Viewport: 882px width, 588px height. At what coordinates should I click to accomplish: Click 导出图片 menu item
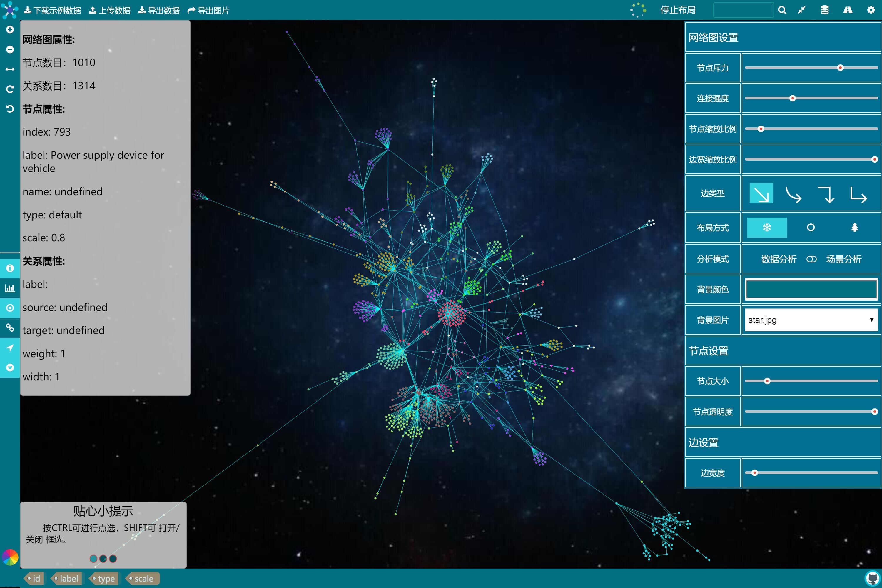(208, 11)
